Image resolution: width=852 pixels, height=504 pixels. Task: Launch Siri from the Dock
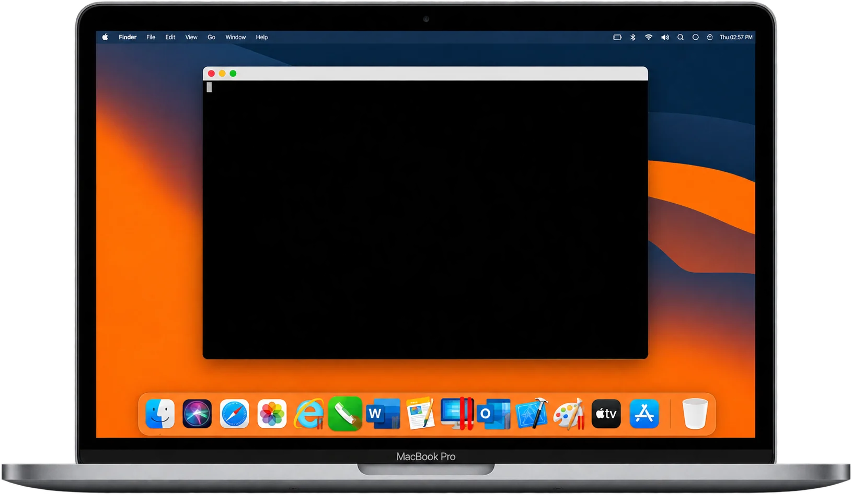coord(197,414)
